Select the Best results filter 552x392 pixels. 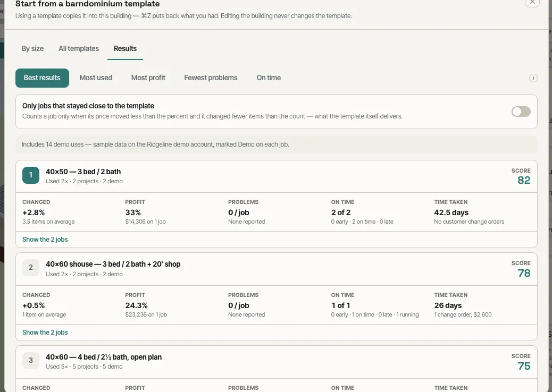(42, 78)
